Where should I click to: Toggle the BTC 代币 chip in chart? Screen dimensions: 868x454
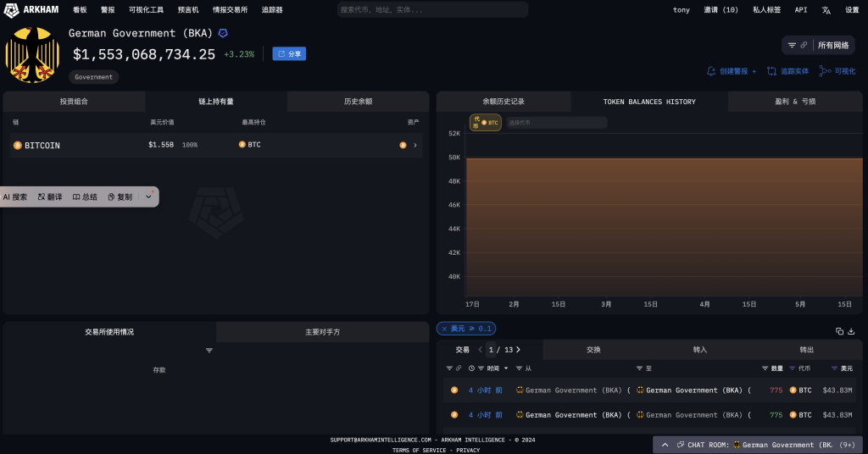(486, 123)
